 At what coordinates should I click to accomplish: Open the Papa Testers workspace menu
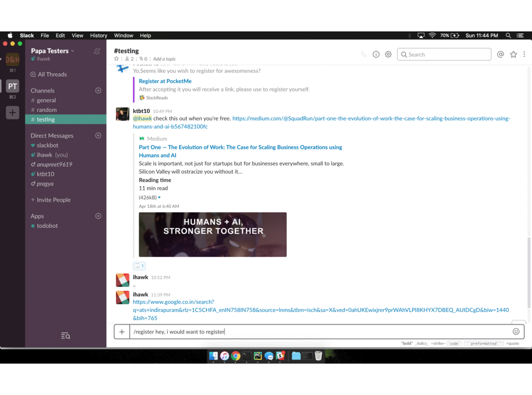[53, 51]
